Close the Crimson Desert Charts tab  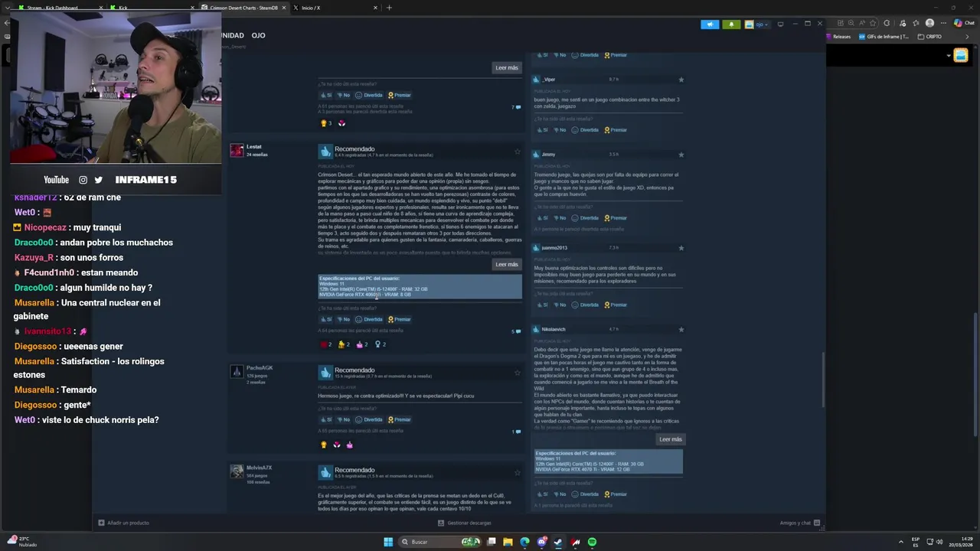pyautogui.click(x=284, y=8)
